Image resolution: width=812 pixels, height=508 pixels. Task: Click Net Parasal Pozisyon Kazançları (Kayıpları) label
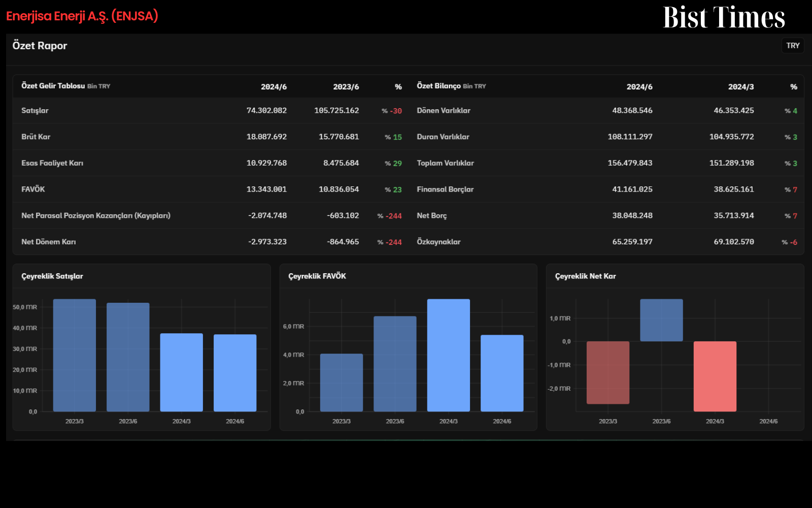click(x=96, y=215)
